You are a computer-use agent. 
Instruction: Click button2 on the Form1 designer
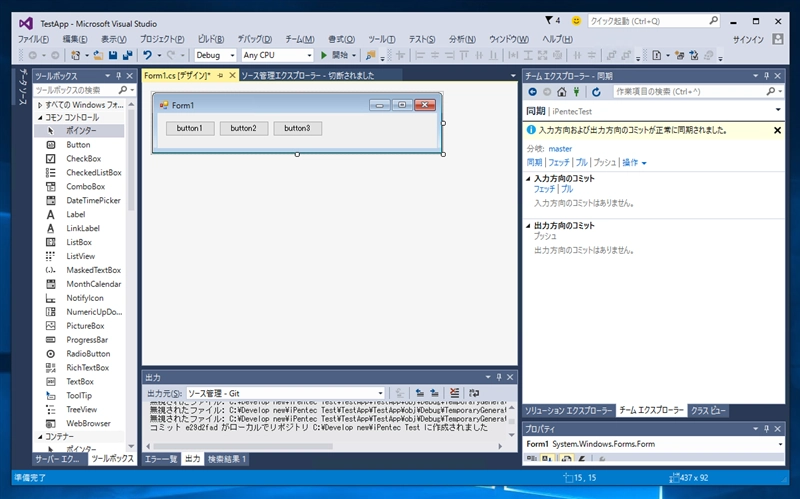coord(243,129)
